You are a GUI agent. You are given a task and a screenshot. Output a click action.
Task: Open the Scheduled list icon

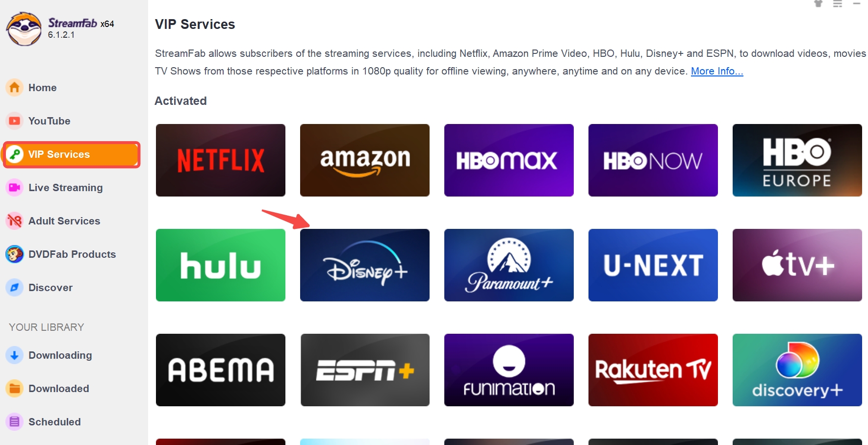click(x=15, y=422)
